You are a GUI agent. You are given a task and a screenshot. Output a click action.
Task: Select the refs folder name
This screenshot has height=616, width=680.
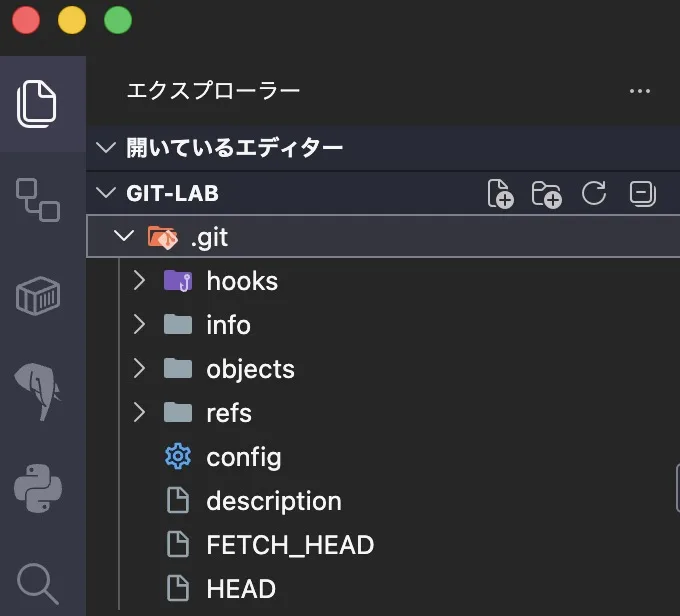pyautogui.click(x=229, y=413)
